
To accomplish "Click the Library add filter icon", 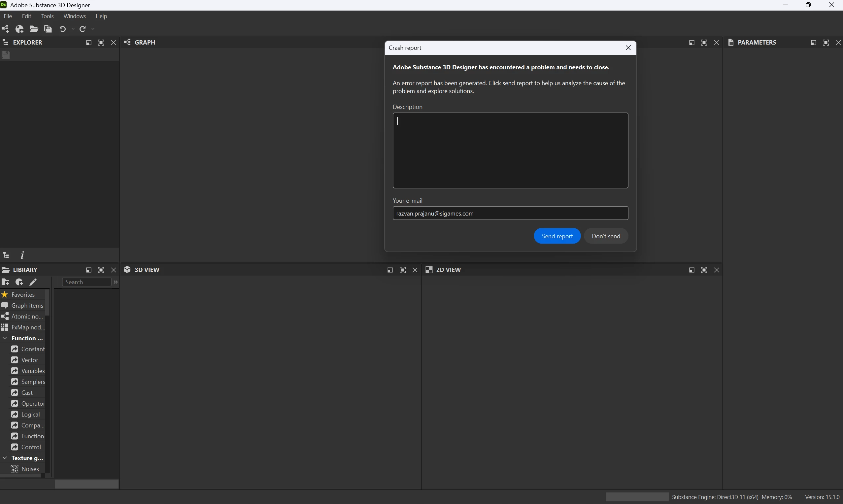I will pyautogui.click(x=19, y=282).
